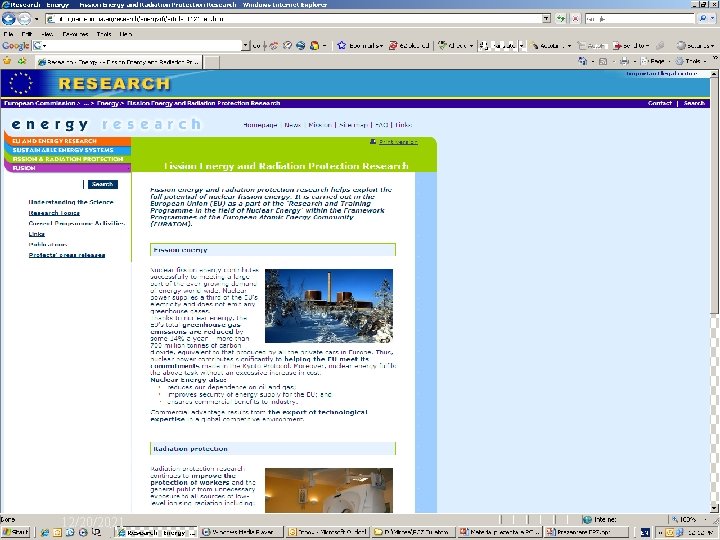This screenshot has width=720, height=540.
Task: Open the Search link in purple bar
Action: 694,103
